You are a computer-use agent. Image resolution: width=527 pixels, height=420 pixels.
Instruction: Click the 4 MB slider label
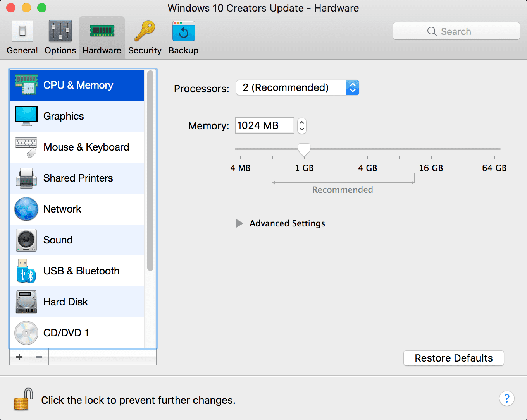(x=240, y=168)
